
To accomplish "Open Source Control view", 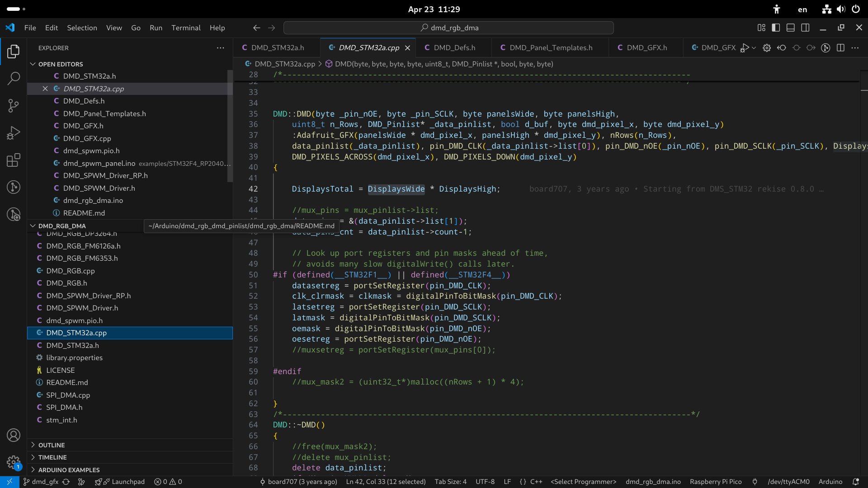I will point(14,106).
